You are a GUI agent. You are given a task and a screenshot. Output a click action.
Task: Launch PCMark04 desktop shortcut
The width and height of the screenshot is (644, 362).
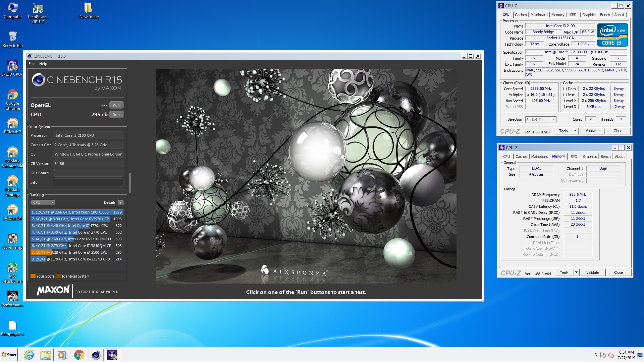coord(12,213)
